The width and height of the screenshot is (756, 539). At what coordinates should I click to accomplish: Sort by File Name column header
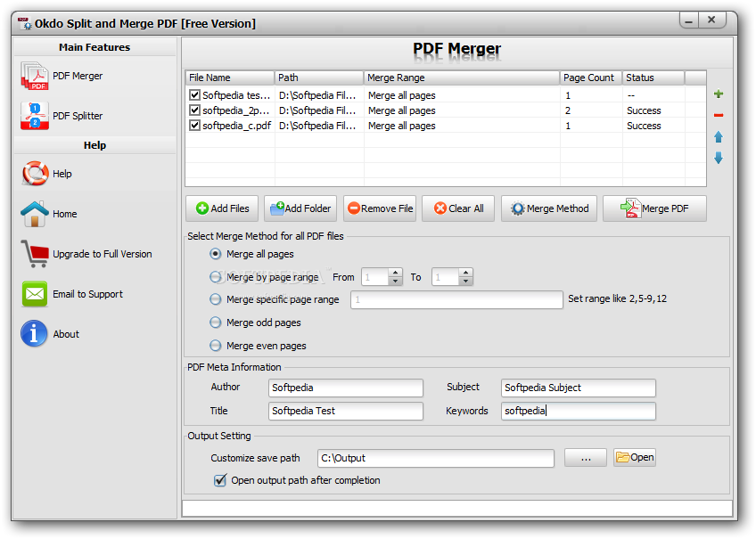pos(230,78)
